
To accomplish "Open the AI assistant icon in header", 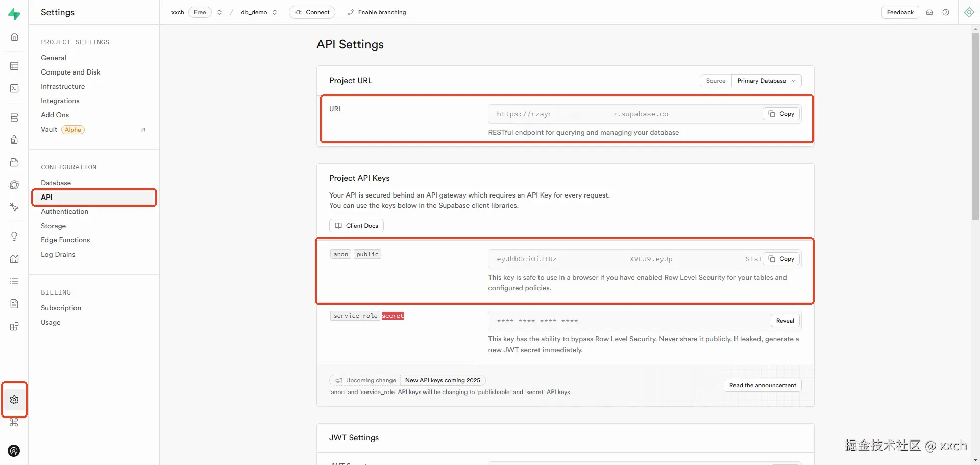I will point(969,12).
